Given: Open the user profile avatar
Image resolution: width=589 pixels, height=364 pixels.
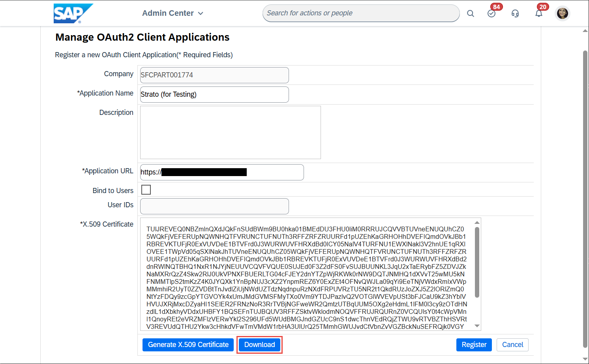Looking at the screenshot, I should coord(562,13).
